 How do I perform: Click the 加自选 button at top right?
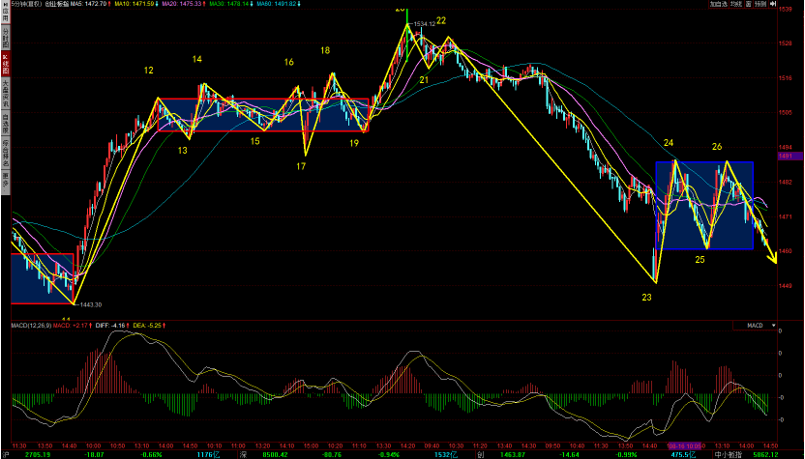(717, 5)
